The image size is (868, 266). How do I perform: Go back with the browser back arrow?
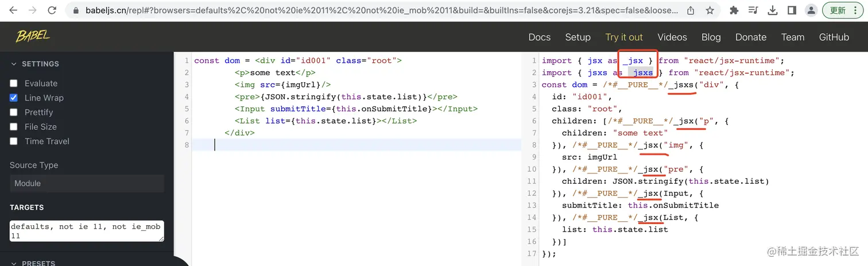[13, 10]
